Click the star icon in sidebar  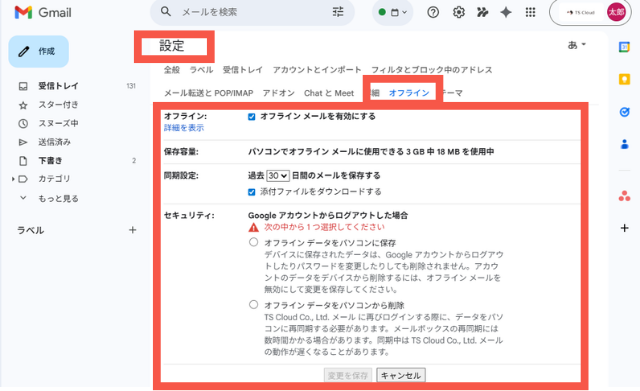tap(23, 105)
